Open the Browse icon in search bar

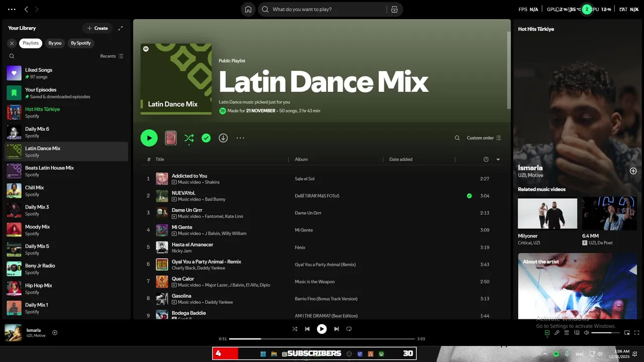click(394, 9)
